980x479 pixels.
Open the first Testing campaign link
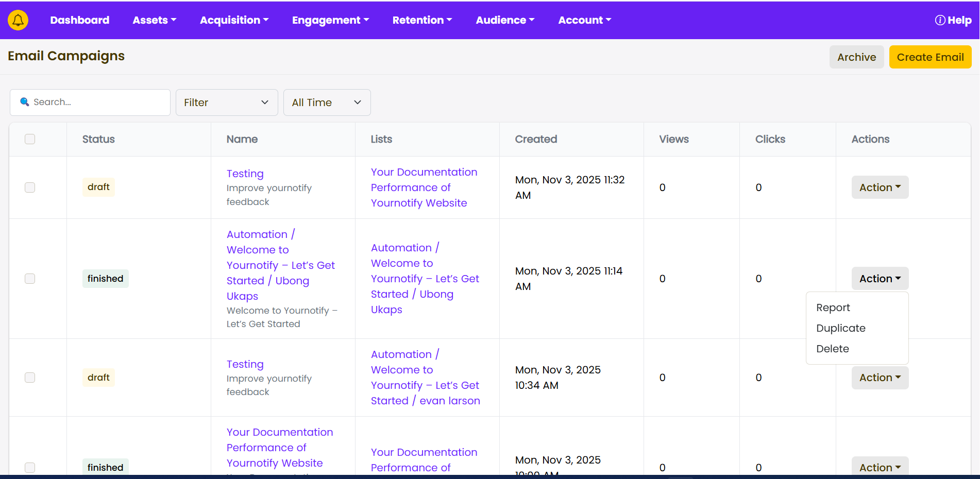[245, 174]
